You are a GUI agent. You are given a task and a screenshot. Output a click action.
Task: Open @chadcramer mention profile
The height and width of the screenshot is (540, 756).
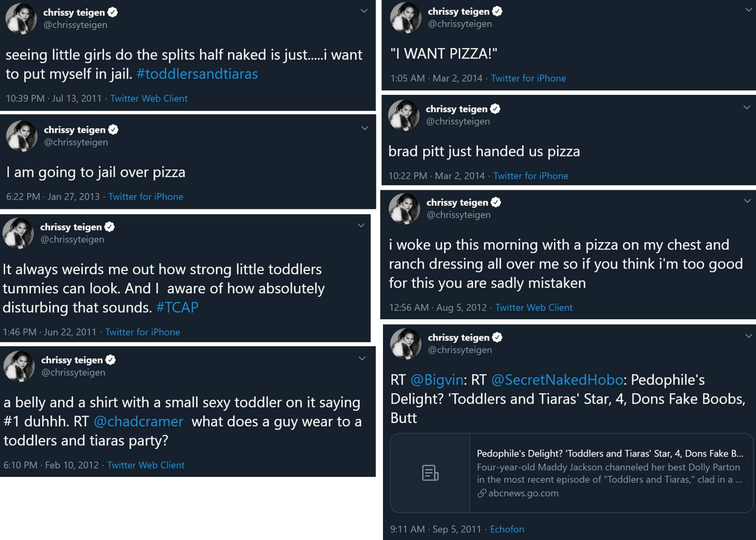tap(138, 422)
